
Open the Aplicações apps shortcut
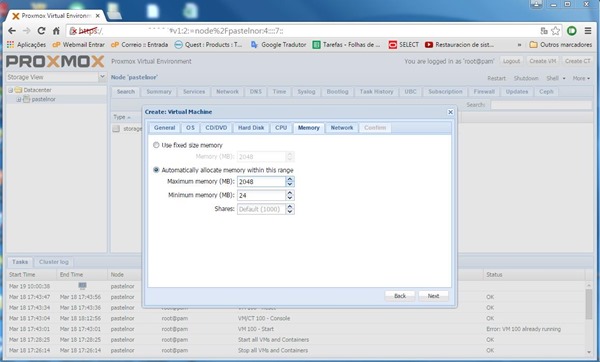26,45
